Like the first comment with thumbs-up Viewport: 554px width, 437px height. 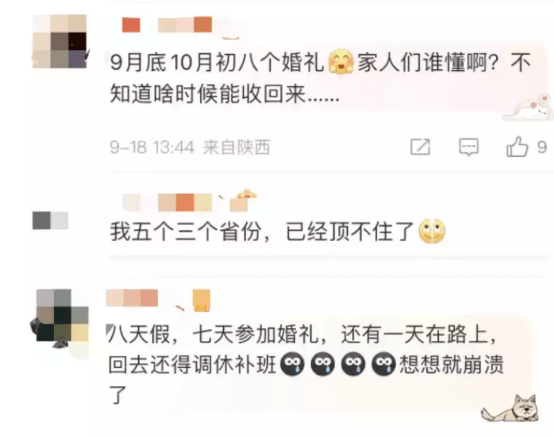coord(517,147)
